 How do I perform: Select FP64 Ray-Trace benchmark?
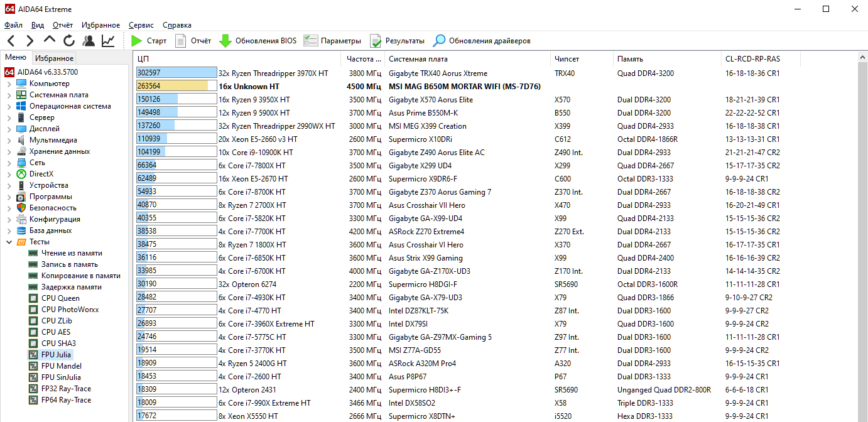tap(66, 400)
